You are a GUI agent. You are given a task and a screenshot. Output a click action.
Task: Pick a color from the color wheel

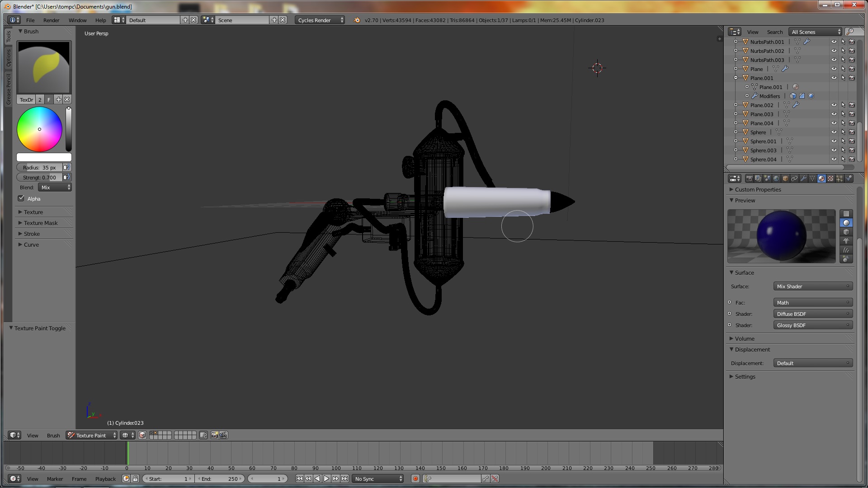[x=39, y=129]
